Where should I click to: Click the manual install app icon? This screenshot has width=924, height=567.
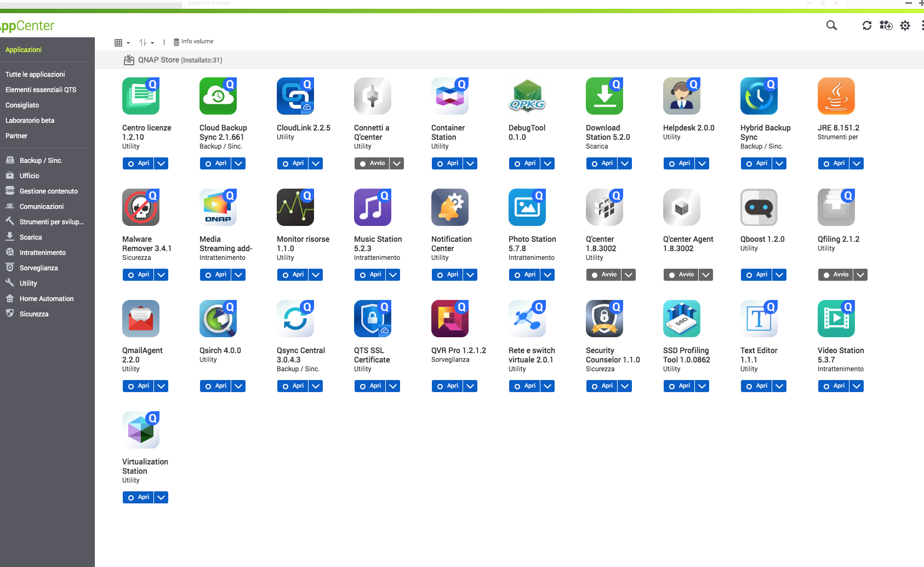[x=886, y=25]
